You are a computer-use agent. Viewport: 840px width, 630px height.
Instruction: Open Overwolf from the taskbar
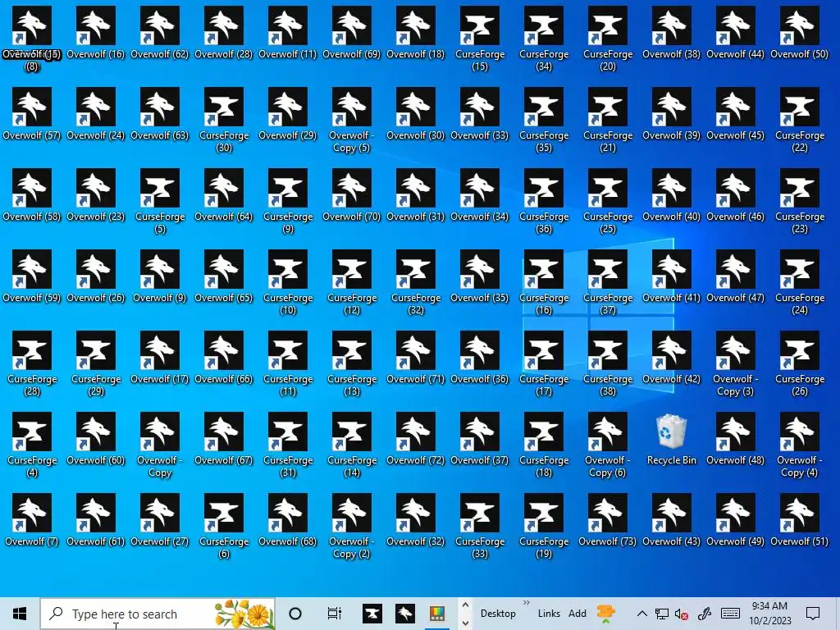405,614
